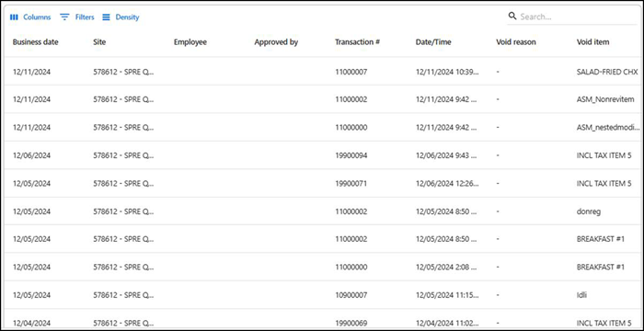Click Date/Time 12/05/2024 2:08 cell

pos(447,267)
